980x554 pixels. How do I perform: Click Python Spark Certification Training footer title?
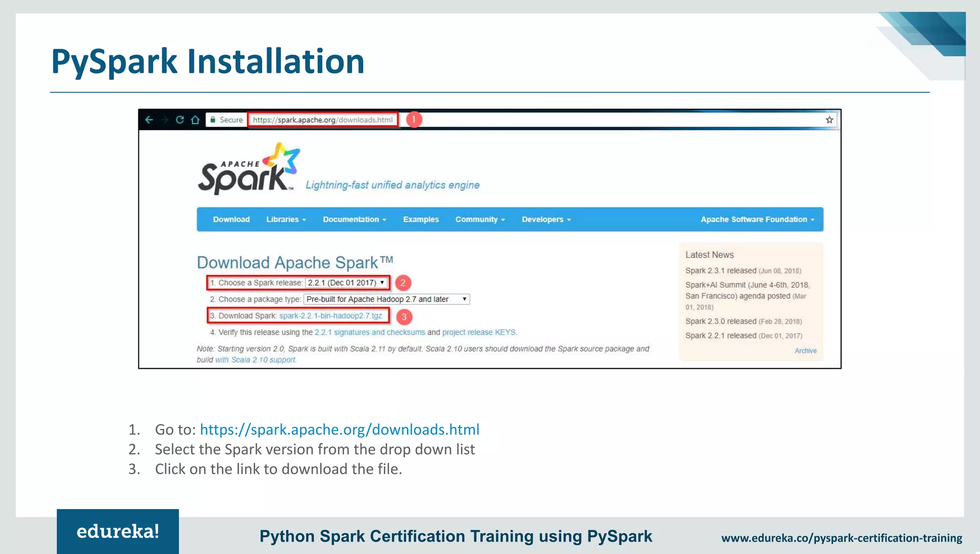456,536
